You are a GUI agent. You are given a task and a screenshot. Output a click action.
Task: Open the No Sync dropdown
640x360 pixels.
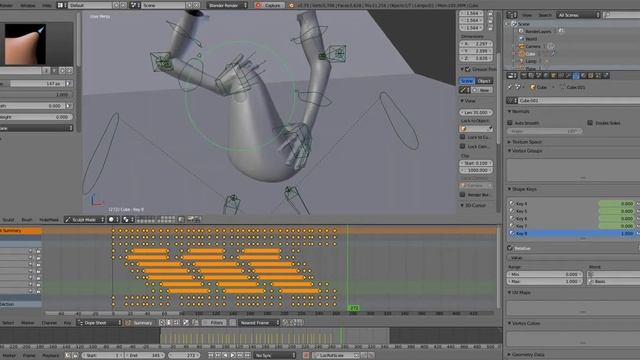point(274,356)
